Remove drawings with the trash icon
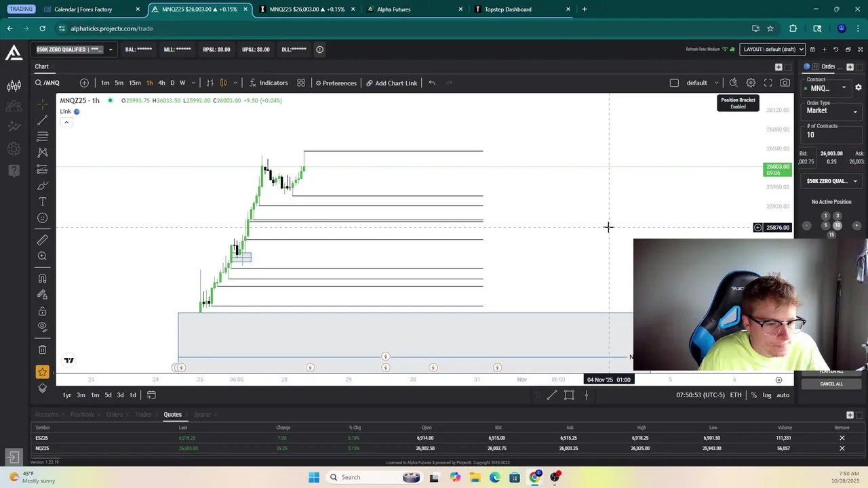The width and height of the screenshot is (868, 488). (42, 350)
